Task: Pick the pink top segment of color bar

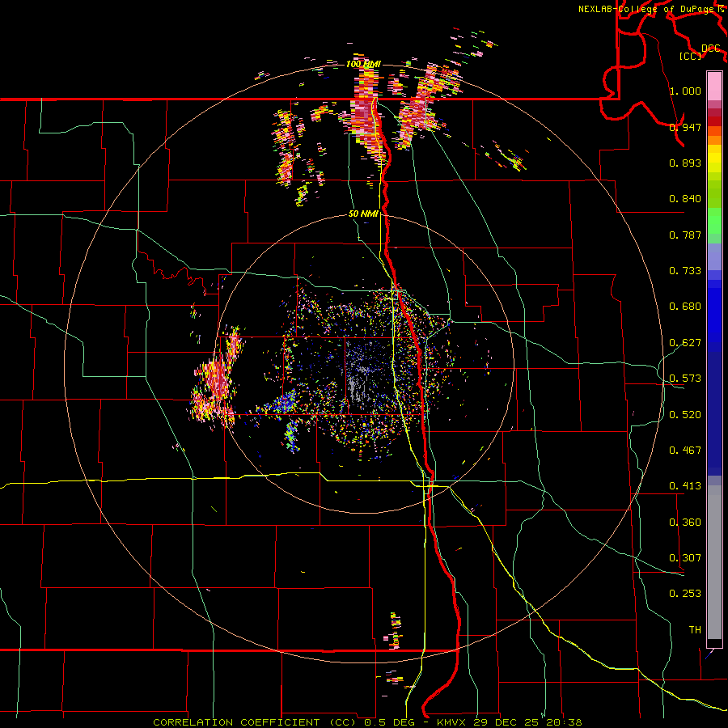Action: click(x=714, y=86)
